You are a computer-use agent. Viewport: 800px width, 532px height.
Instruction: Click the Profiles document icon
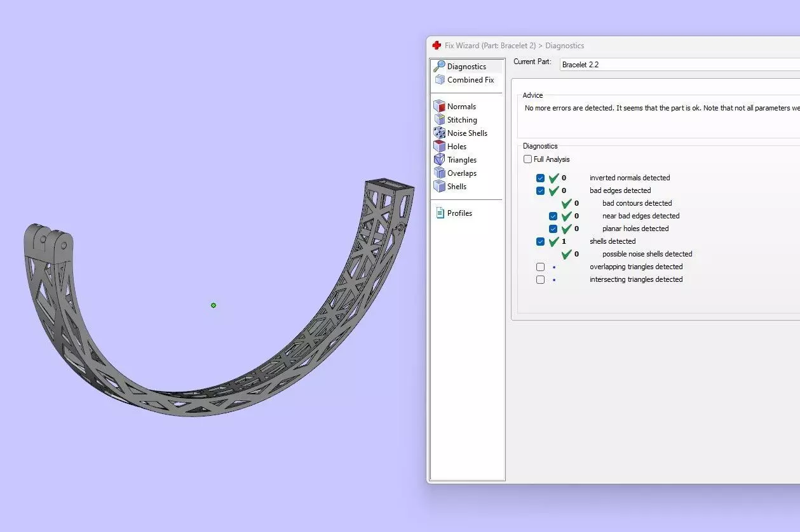click(x=440, y=213)
